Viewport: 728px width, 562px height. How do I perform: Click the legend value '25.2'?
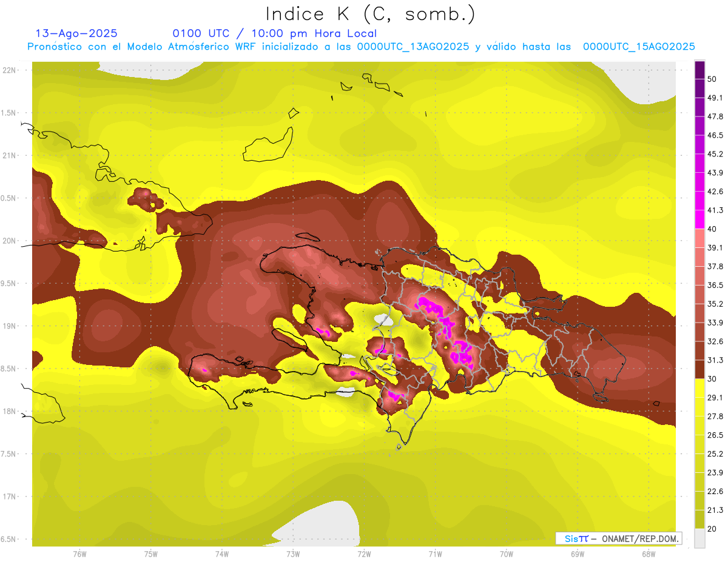pyautogui.click(x=715, y=453)
